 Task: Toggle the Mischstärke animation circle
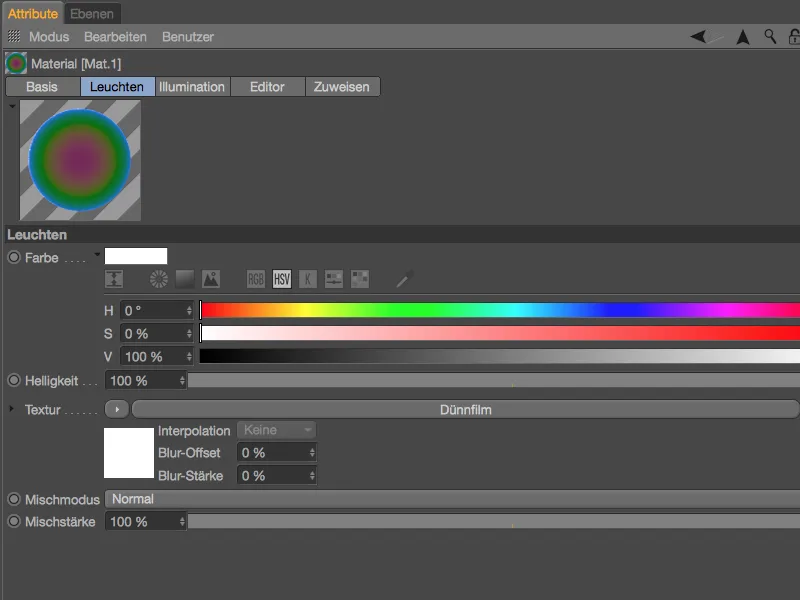[x=14, y=521]
